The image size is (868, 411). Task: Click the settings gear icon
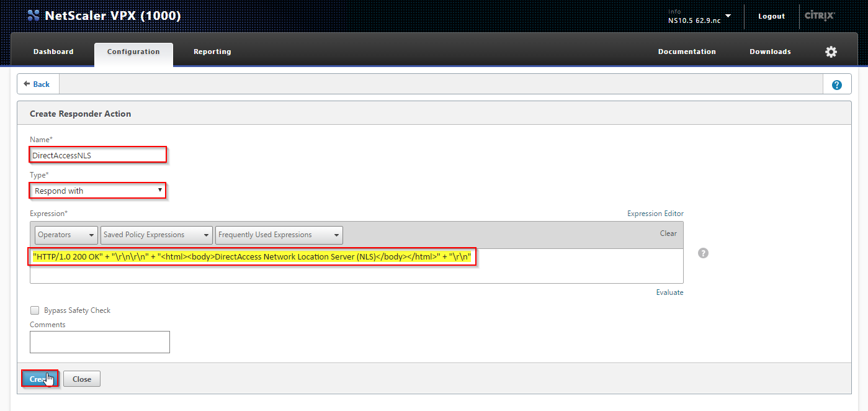[x=831, y=52]
